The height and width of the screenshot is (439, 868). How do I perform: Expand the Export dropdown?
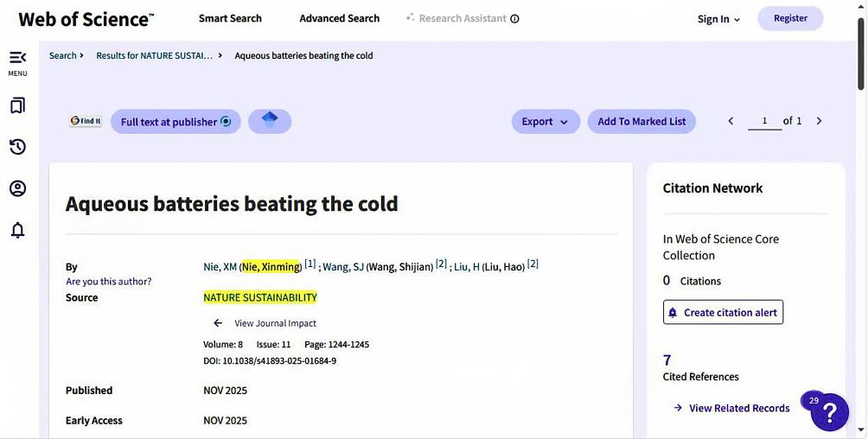point(545,122)
